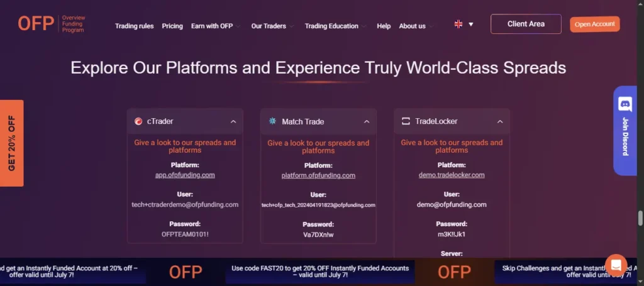Collapse the TradeLocker card

tap(500, 121)
